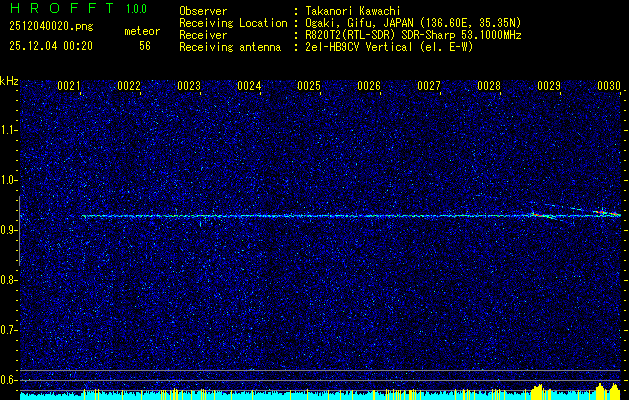Click the Observer field label
629x400 pixels.
203,11
